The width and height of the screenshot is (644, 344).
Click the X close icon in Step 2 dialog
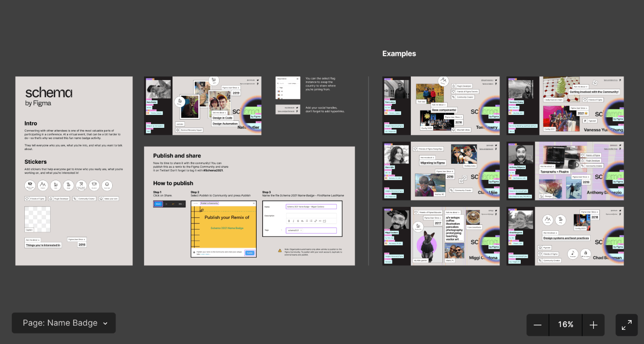tap(253, 203)
